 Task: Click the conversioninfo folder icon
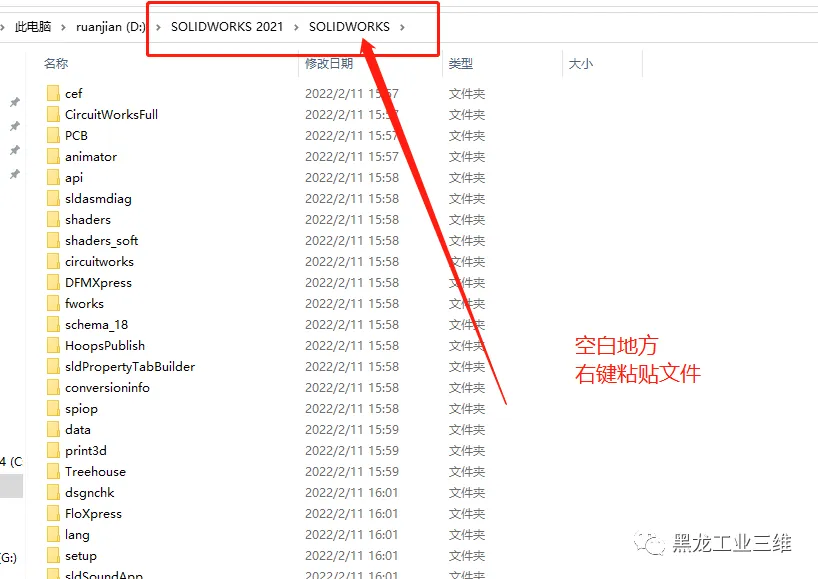pos(53,388)
